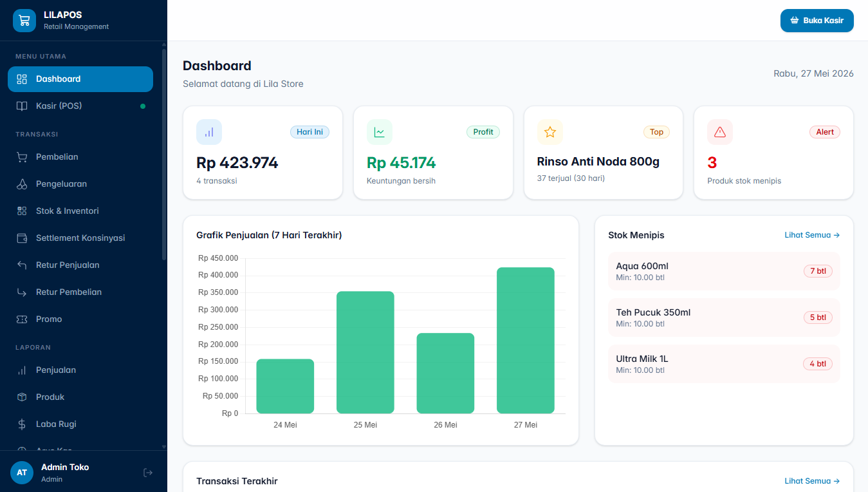Go to Pembelian page
The width and height of the screenshot is (868, 492).
tap(80, 157)
